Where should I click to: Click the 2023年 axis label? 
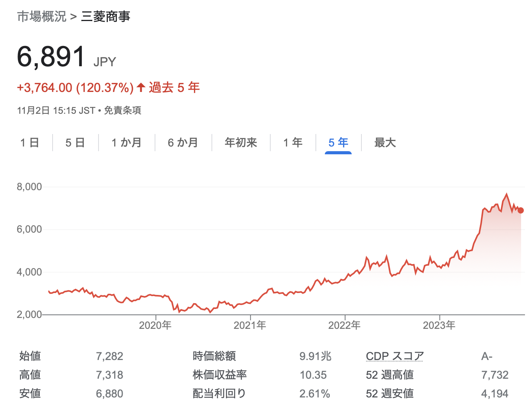click(439, 325)
